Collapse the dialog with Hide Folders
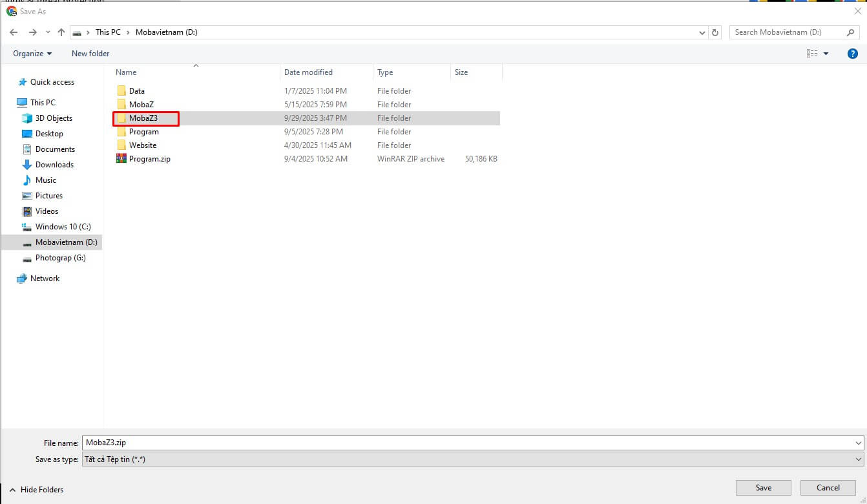This screenshot has width=867, height=504. [x=36, y=490]
